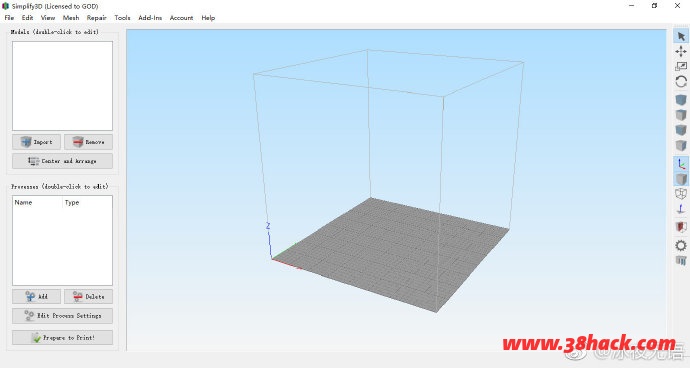Open the Add-Ins menu

150,18
